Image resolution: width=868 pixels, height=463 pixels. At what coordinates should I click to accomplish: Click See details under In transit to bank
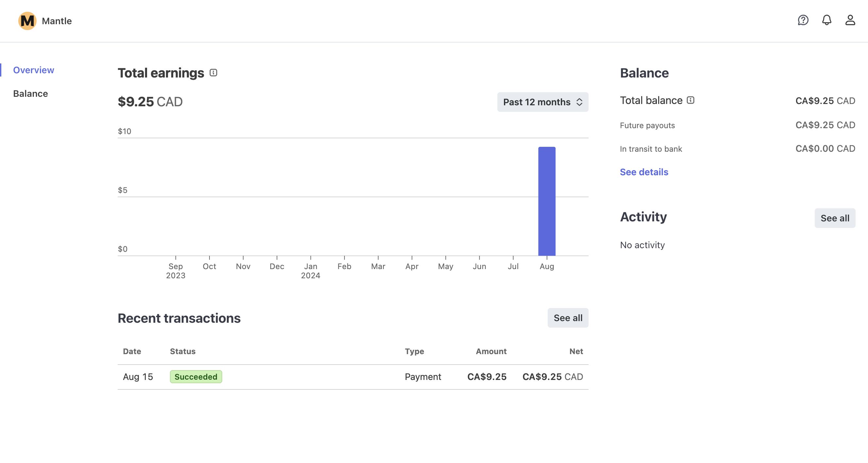click(x=644, y=172)
